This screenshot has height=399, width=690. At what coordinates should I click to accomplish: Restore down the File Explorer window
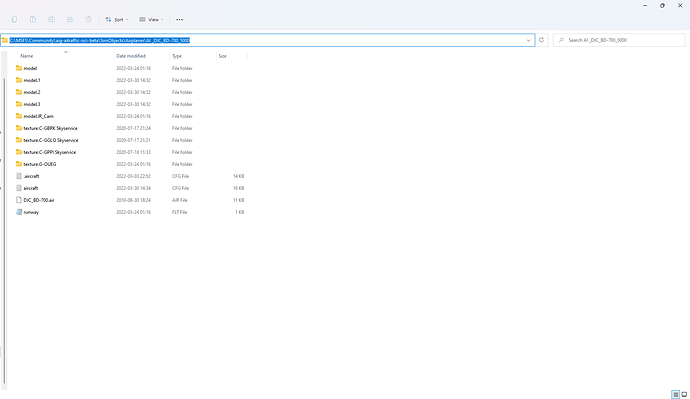point(662,6)
